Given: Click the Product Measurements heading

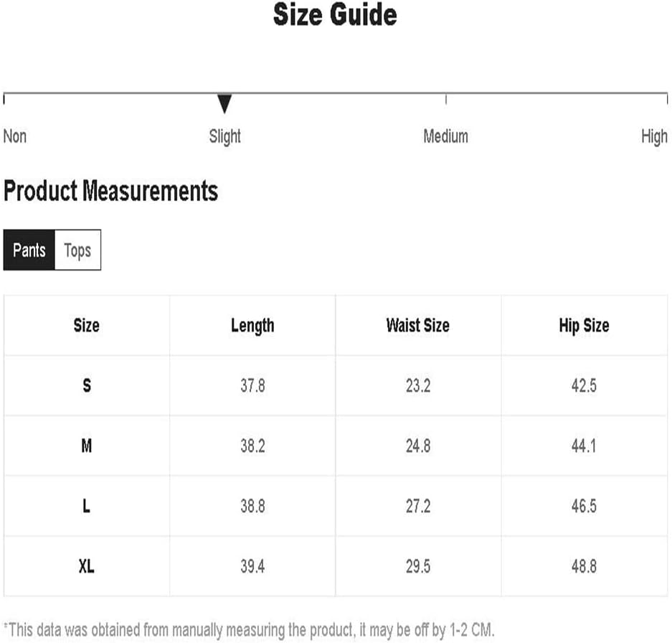Looking at the screenshot, I should pyautogui.click(x=111, y=191).
